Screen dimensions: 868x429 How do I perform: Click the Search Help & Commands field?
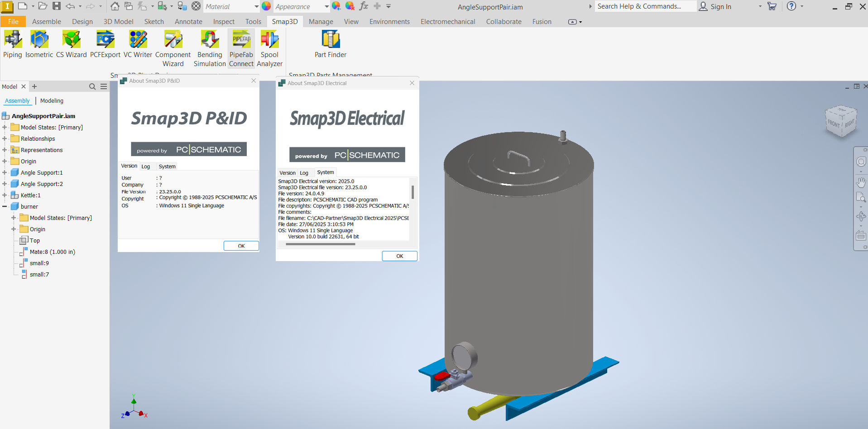(x=644, y=6)
